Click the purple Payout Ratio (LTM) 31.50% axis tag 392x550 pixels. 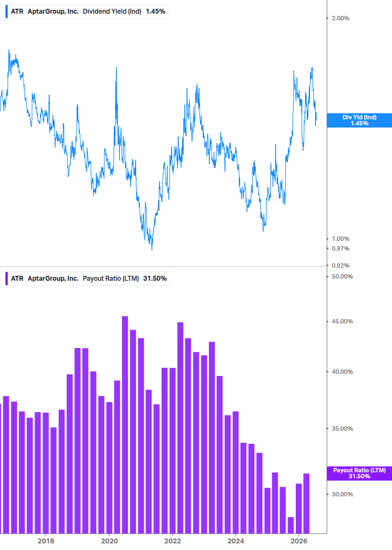pos(359,473)
